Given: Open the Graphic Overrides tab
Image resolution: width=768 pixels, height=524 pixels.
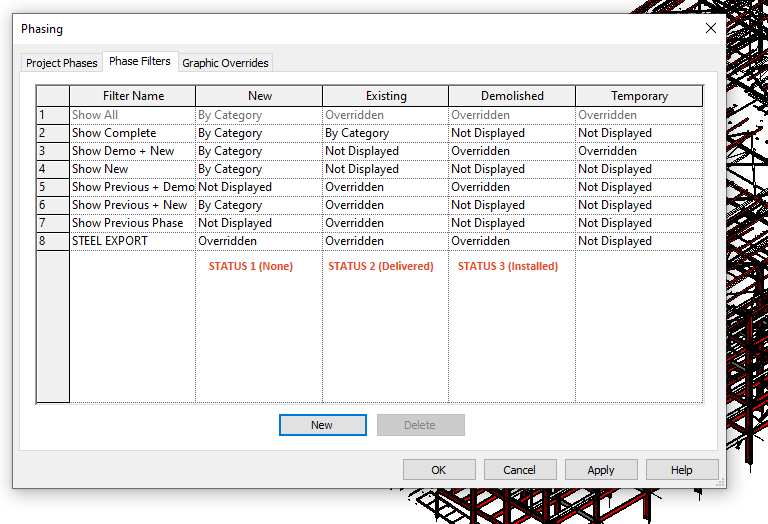Looking at the screenshot, I should pyautogui.click(x=225, y=63).
